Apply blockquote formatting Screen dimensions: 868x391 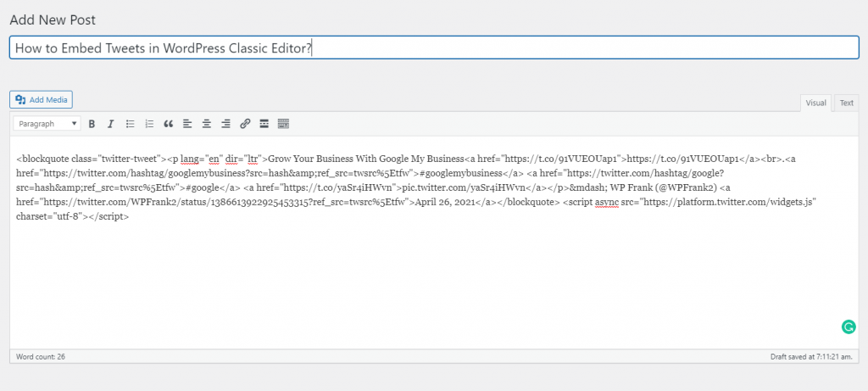[169, 124]
